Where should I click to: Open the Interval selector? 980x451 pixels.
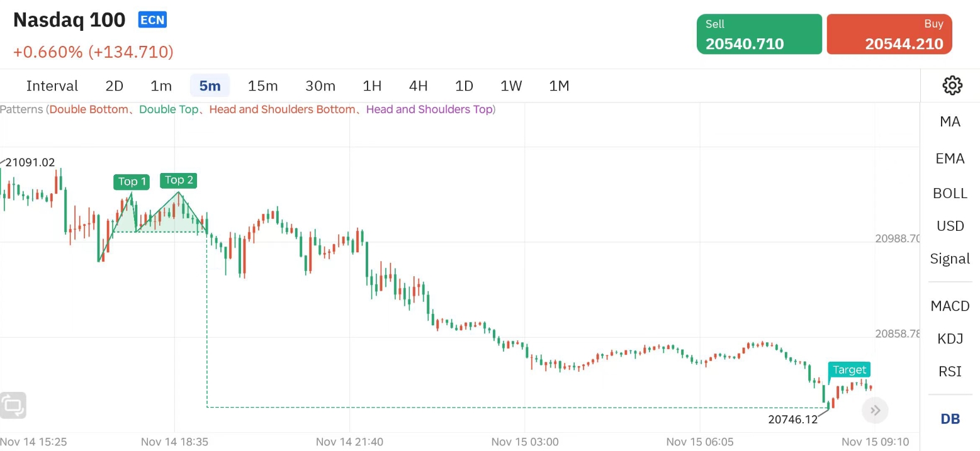52,86
